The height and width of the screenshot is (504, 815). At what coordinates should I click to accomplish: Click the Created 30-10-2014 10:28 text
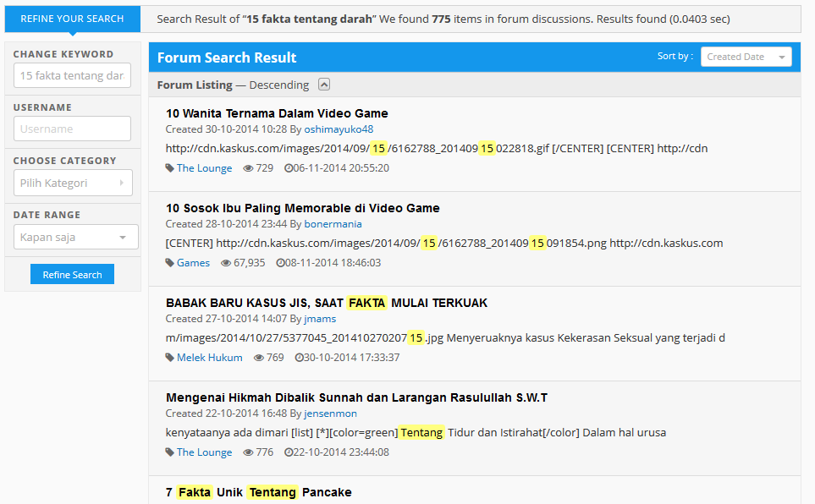coord(226,129)
